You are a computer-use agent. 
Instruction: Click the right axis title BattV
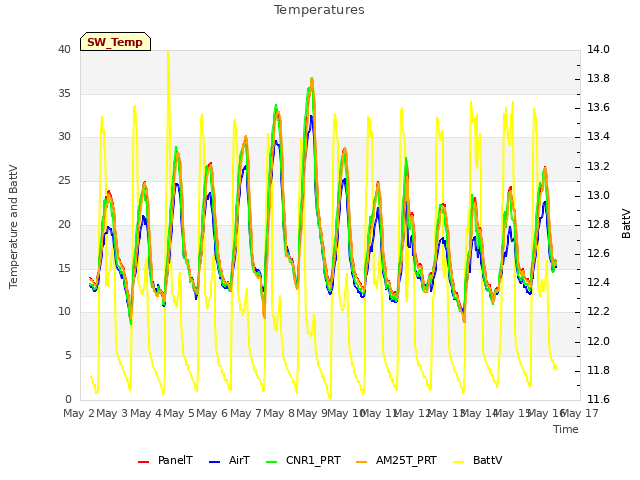(x=626, y=224)
